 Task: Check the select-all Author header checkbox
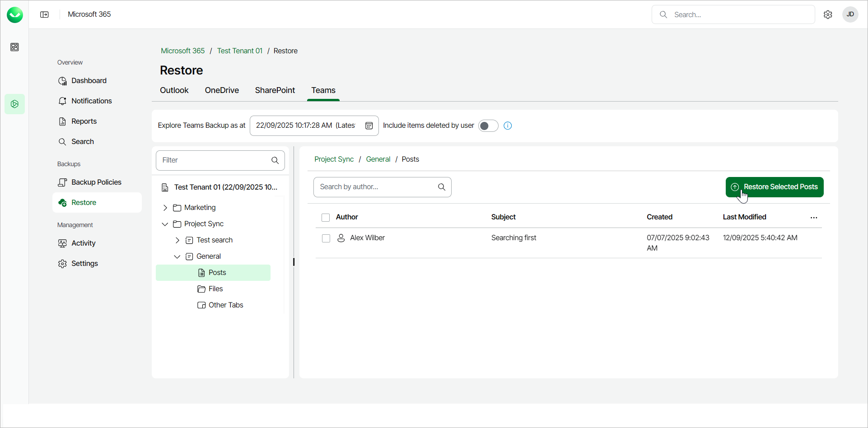click(326, 218)
